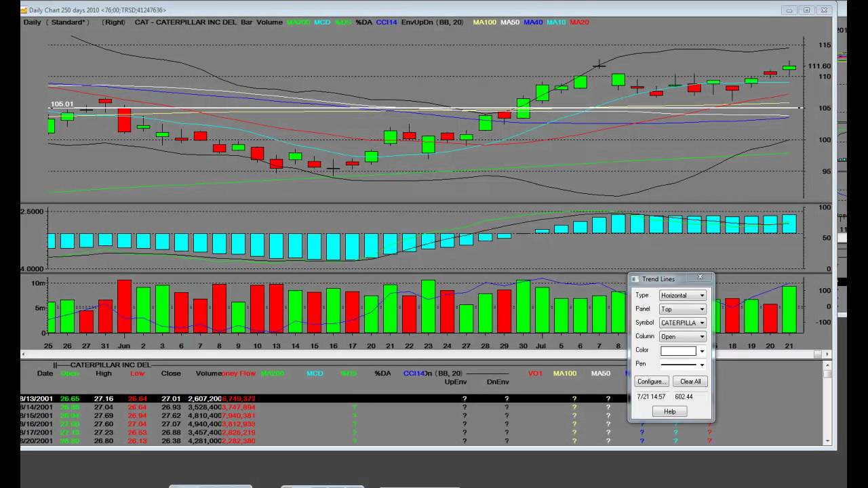868x488 pixels.
Task: Click the 105.01 trend line price label
Action: click(62, 104)
